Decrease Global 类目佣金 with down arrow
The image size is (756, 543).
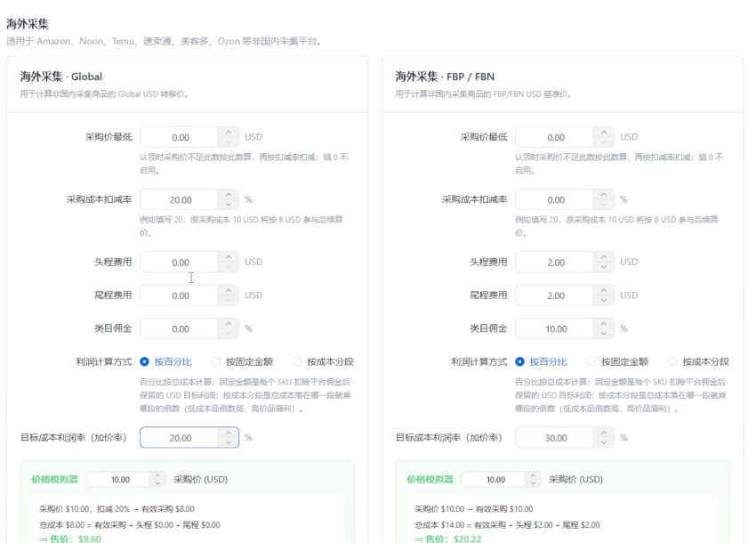(228, 334)
